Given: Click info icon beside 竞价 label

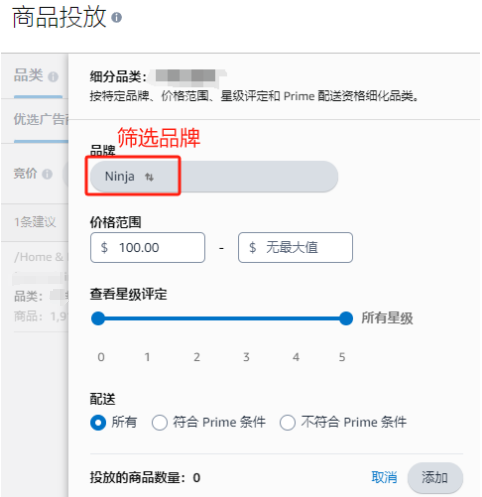Looking at the screenshot, I should [47, 174].
